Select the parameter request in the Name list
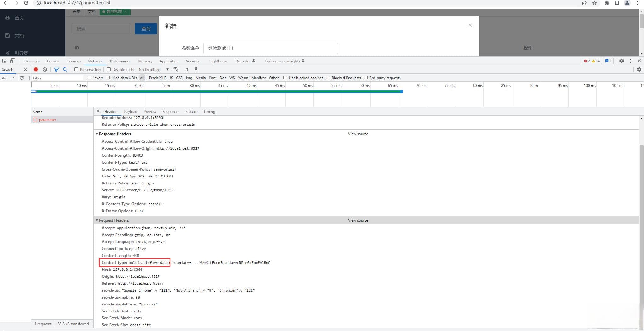This screenshot has width=644, height=331. coord(62,120)
